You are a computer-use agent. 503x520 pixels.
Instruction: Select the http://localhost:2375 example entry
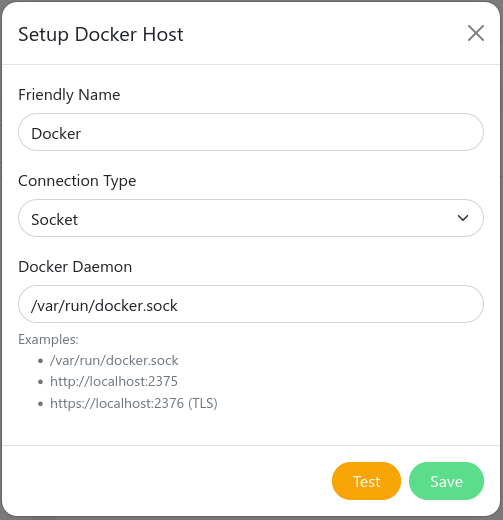tap(114, 381)
